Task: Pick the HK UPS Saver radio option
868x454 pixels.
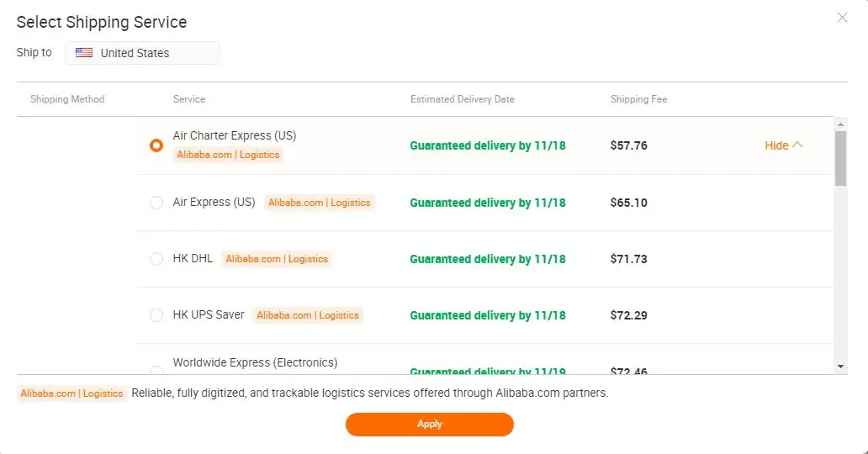Action: click(156, 315)
